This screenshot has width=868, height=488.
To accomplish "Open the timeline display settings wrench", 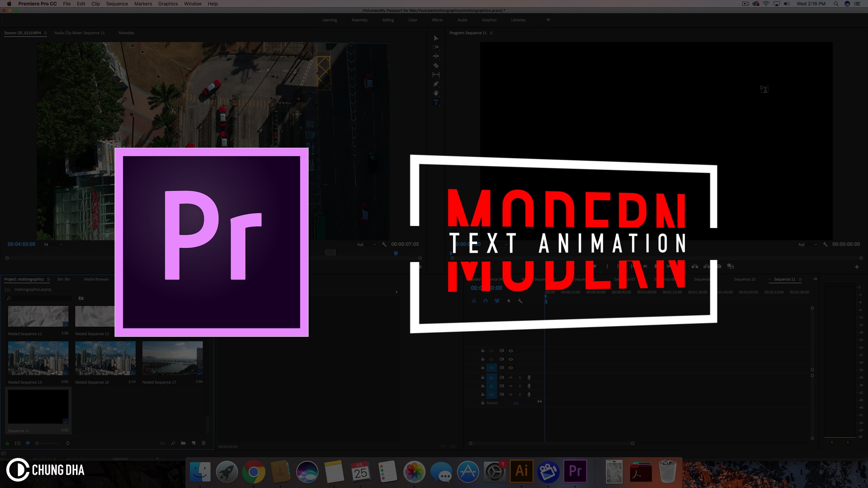I will [x=520, y=301].
